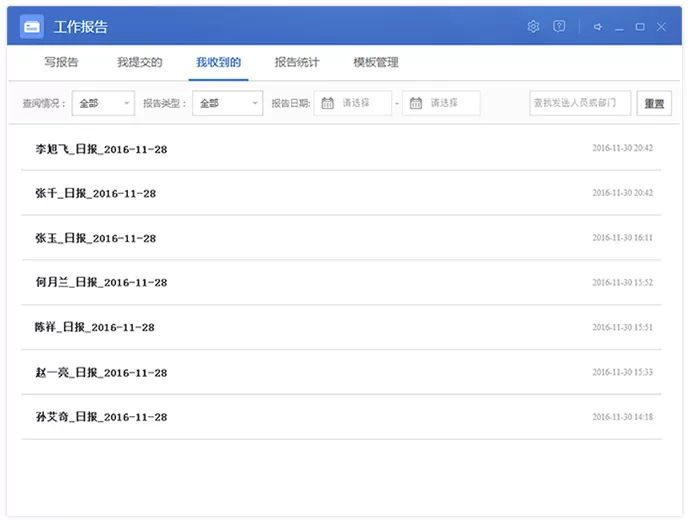Minimize the 工作报告 window
The width and height of the screenshot is (688, 522).
[619, 29]
